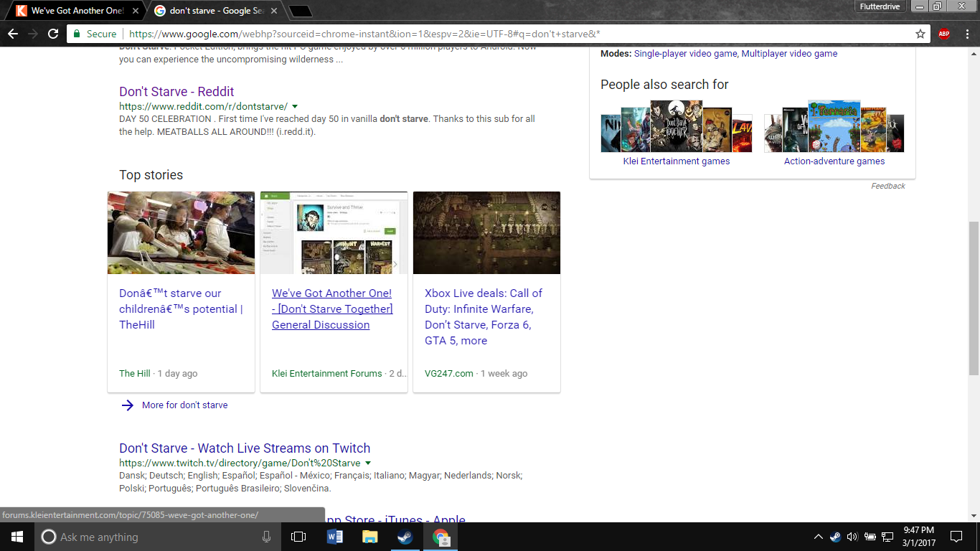Click "More for don't starve" link

[x=184, y=405]
